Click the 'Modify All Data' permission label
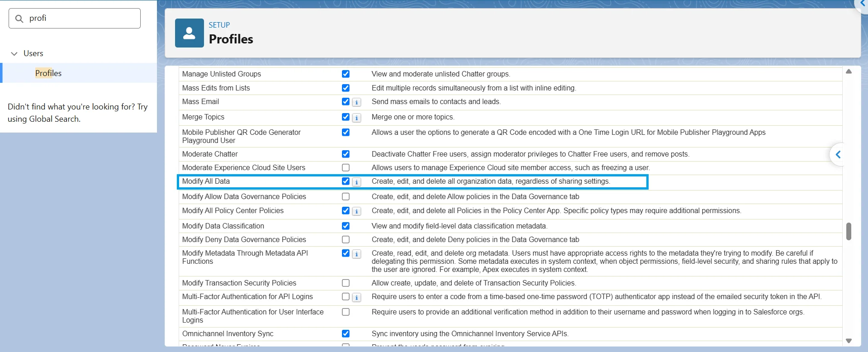Image resolution: width=868 pixels, height=352 pixels. tap(206, 181)
